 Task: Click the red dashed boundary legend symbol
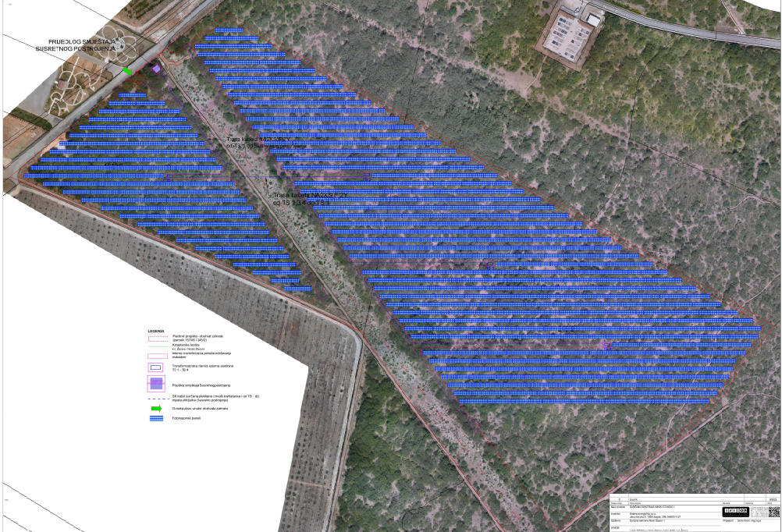click(157, 338)
